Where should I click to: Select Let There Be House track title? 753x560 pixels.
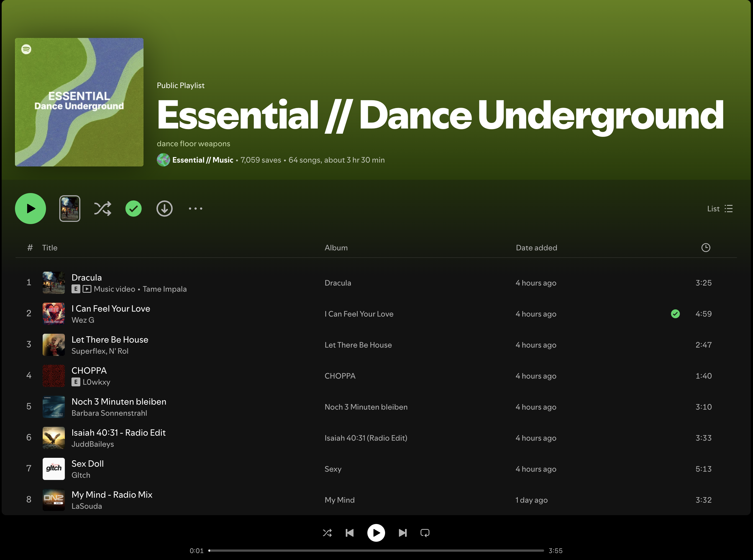(110, 339)
